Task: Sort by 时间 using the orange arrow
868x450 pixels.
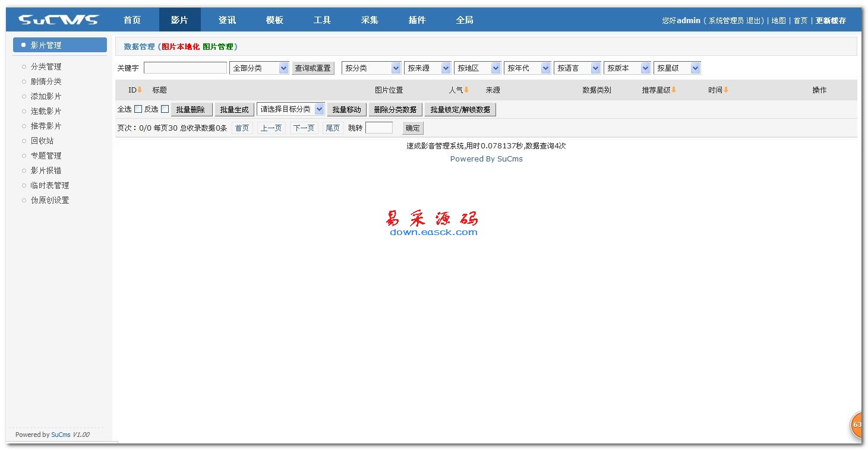Action: 725,90
